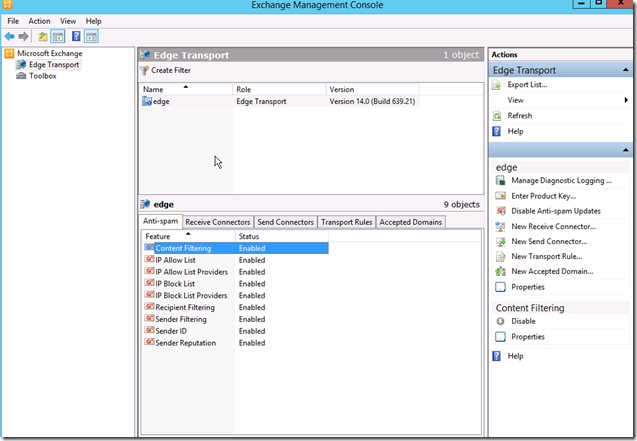The width and height of the screenshot is (637, 441).
Task: Collapse the Edge Transport actions section
Action: (x=626, y=70)
